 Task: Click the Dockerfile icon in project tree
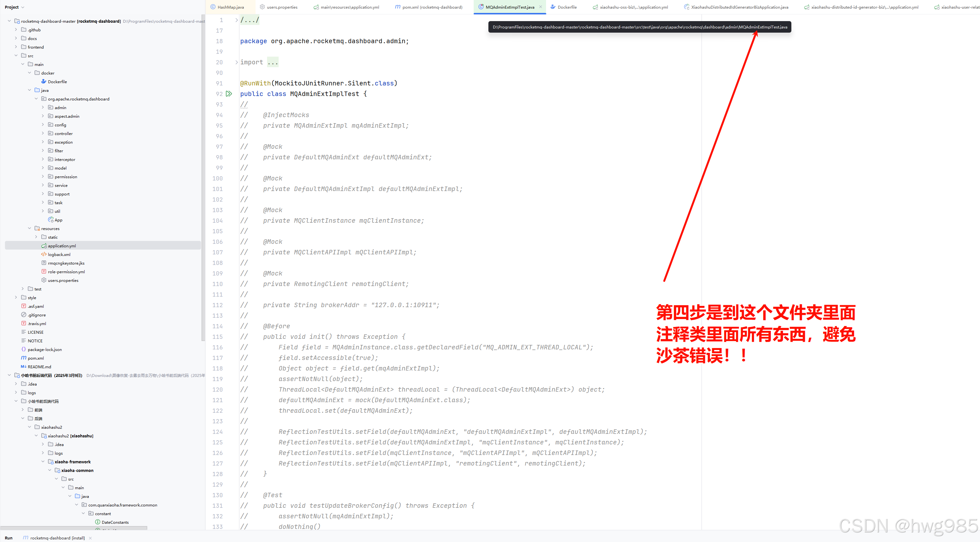(x=44, y=81)
